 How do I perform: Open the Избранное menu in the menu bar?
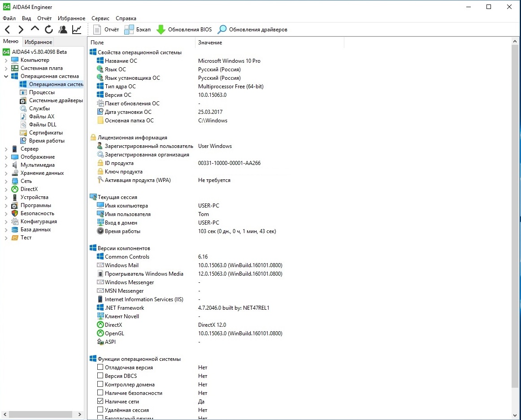71,18
